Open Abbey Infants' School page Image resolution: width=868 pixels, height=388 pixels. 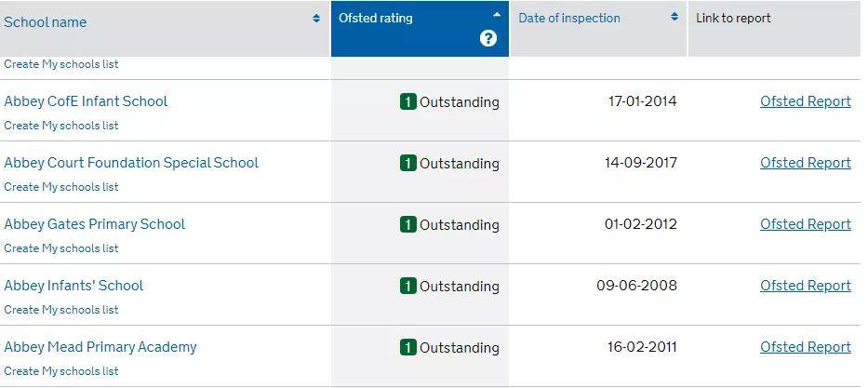click(73, 286)
